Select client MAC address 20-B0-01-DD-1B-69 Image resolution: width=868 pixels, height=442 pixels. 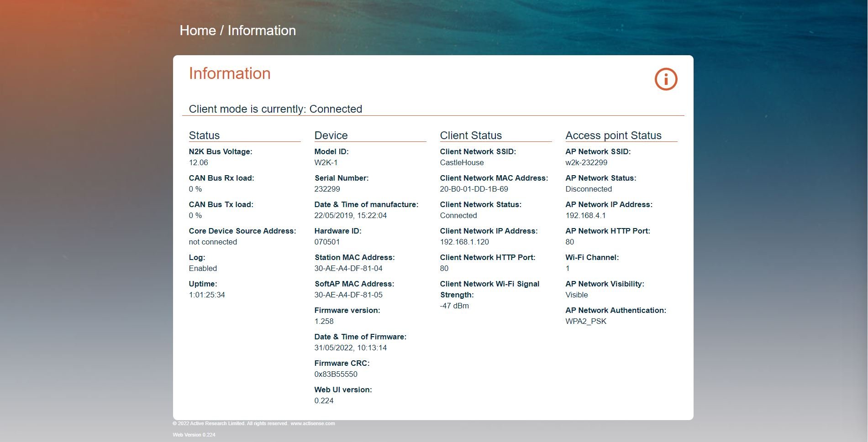coord(474,189)
